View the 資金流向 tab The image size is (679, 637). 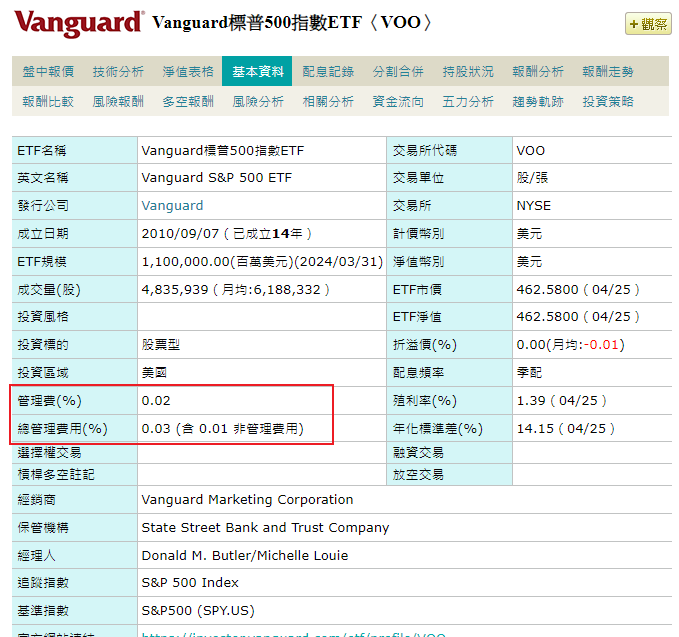[398, 102]
